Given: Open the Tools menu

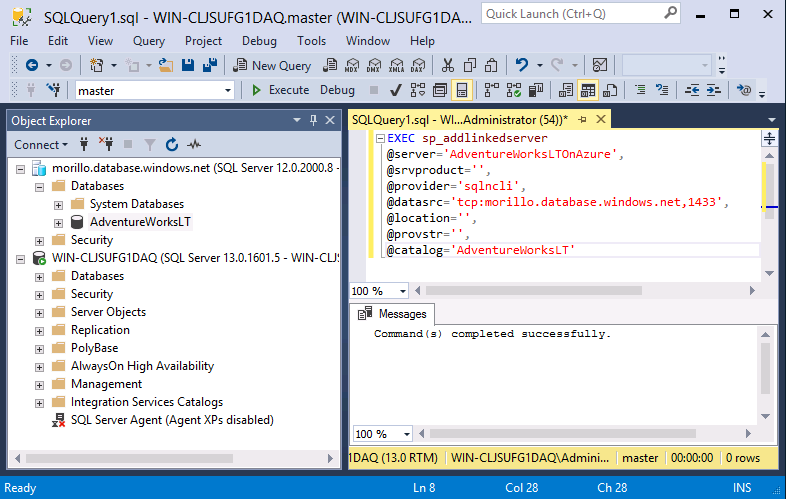Looking at the screenshot, I should click(x=311, y=41).
